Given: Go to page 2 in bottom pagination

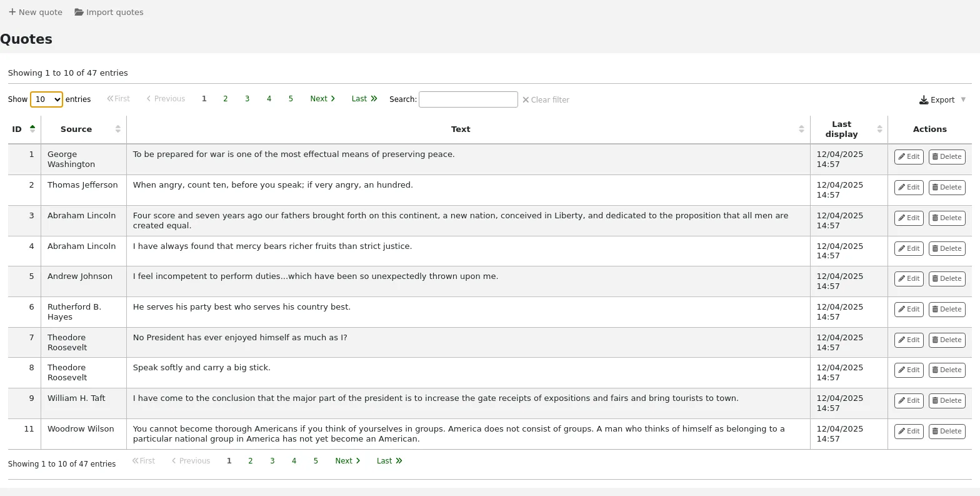Looking at the screenshot, I should click(251, 461).
